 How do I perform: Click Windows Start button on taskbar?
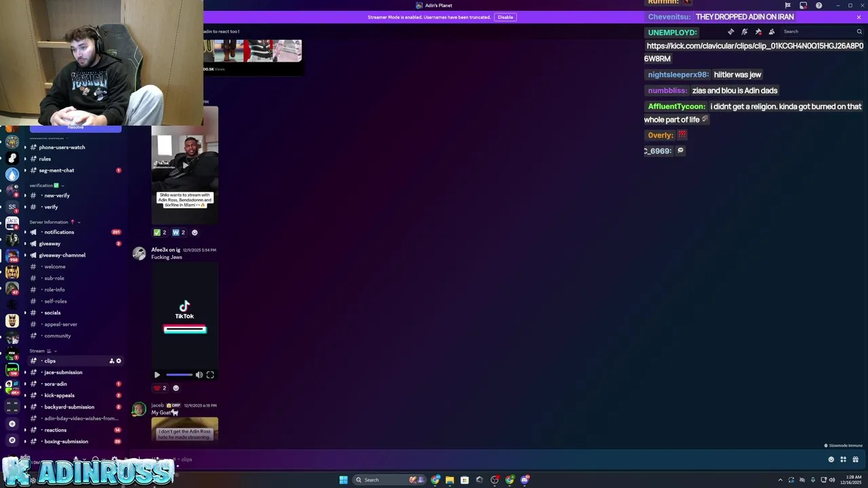click(x=343, y=480)
